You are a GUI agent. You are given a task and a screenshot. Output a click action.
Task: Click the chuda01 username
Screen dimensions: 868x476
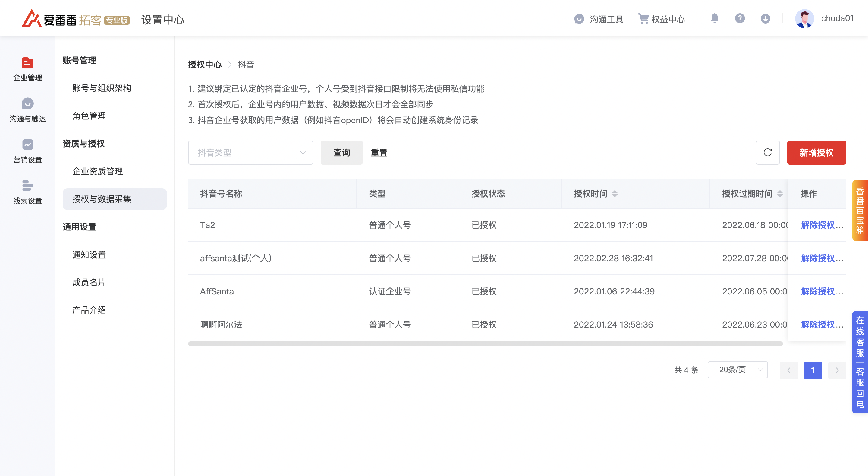click(x=837, y=18)
